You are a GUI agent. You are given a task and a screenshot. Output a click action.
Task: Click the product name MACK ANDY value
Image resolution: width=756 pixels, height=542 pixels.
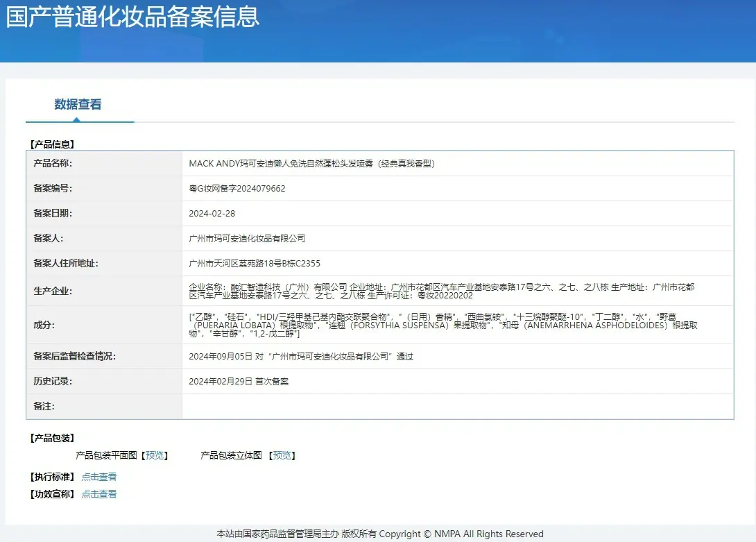tap(312, 164)
